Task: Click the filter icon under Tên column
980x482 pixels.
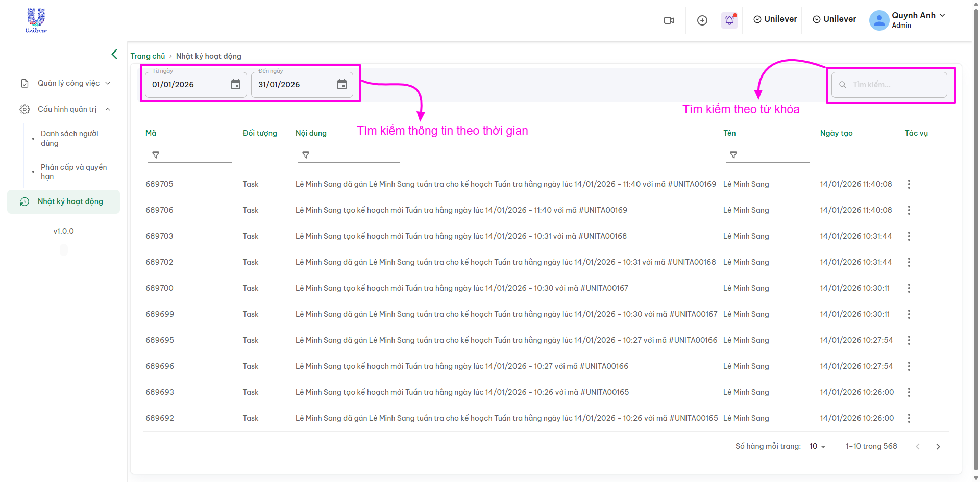Action: 733,155
